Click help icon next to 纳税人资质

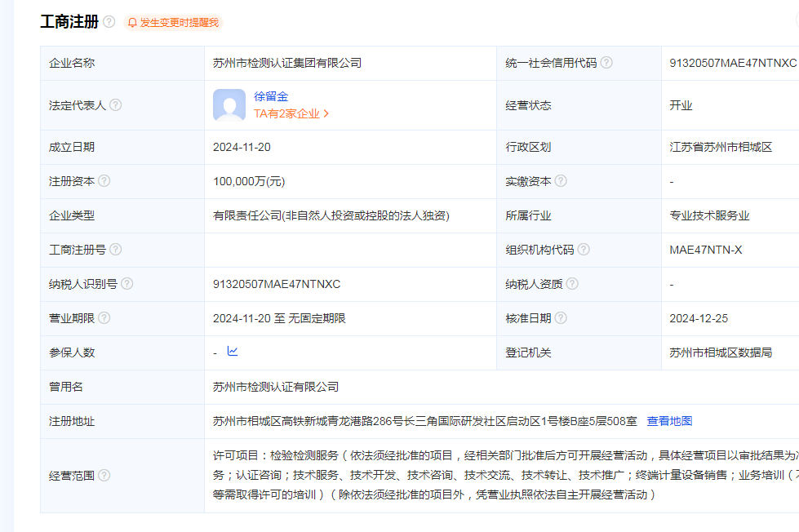[x=572, y=284]
